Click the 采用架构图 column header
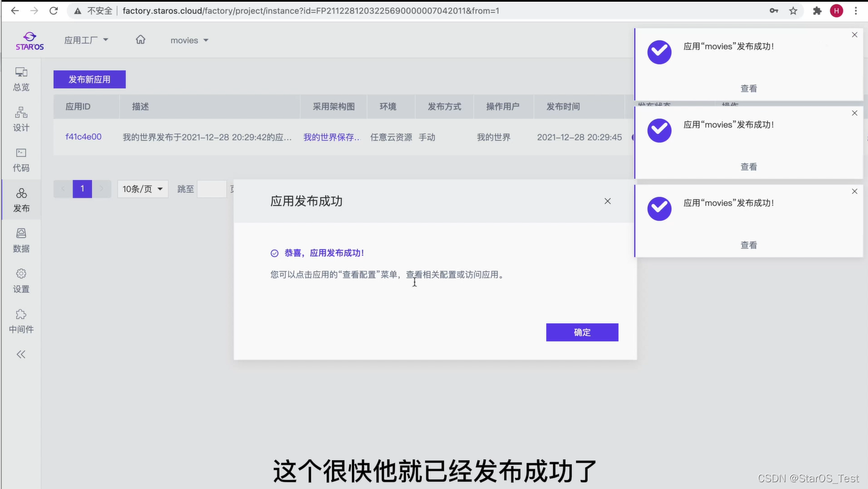This screenshot has height=489, width=868. [334, 107]
